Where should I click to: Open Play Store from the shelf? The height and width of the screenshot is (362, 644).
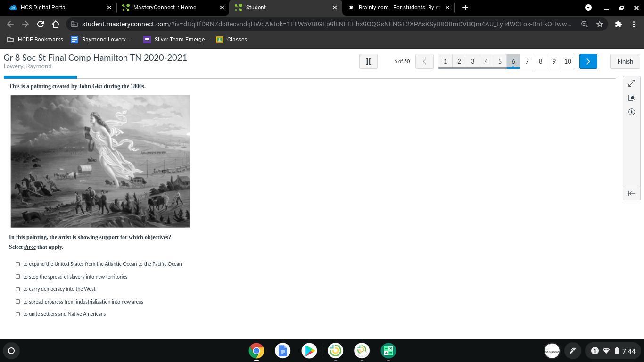pyautogui.click(x=309, y=351)
